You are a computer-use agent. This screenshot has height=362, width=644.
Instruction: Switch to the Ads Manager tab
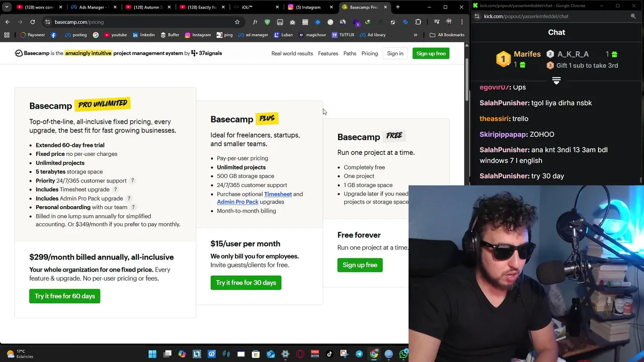pos(93,7)
